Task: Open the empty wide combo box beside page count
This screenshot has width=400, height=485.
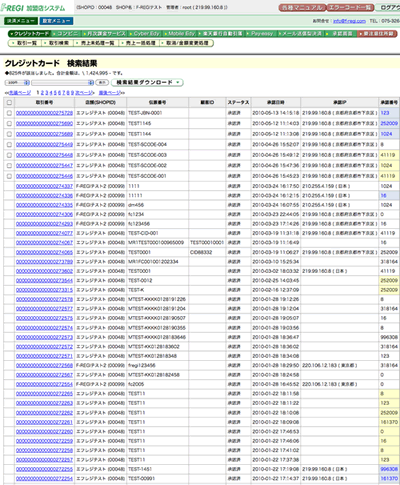Action: [x=63, y=82]
